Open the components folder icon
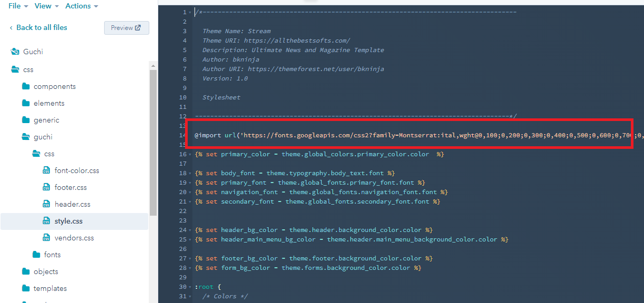Viewport: 644px width, 303px height. pos(26,86)
